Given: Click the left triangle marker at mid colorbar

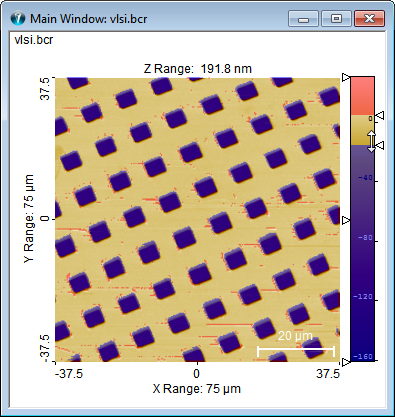Looking at the screenshot, I should (346, 220).
